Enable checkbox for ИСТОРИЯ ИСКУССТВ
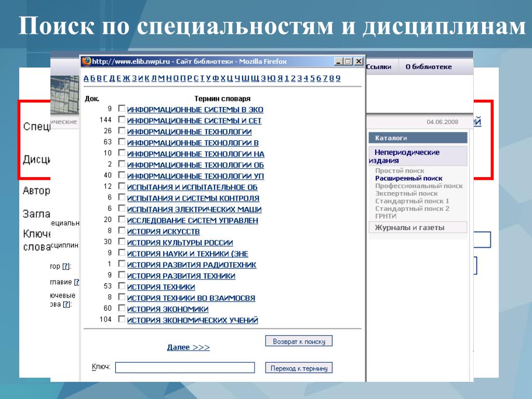 click(x=122, y=230)
